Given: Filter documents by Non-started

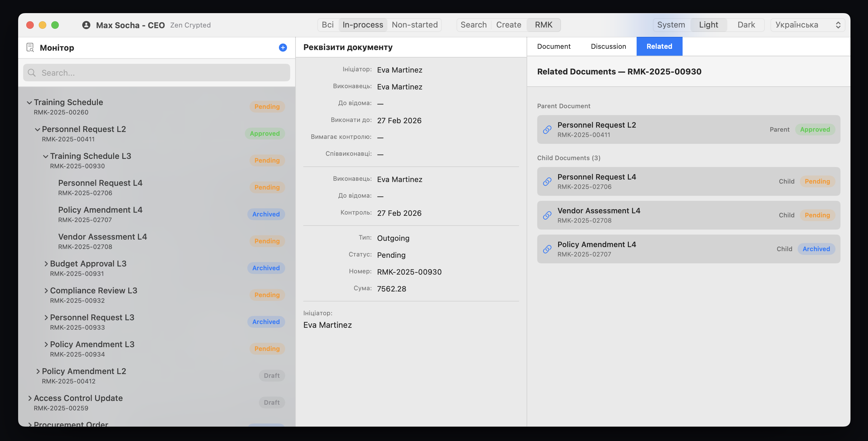Looking at the screenshot, I should click(414, 25).
